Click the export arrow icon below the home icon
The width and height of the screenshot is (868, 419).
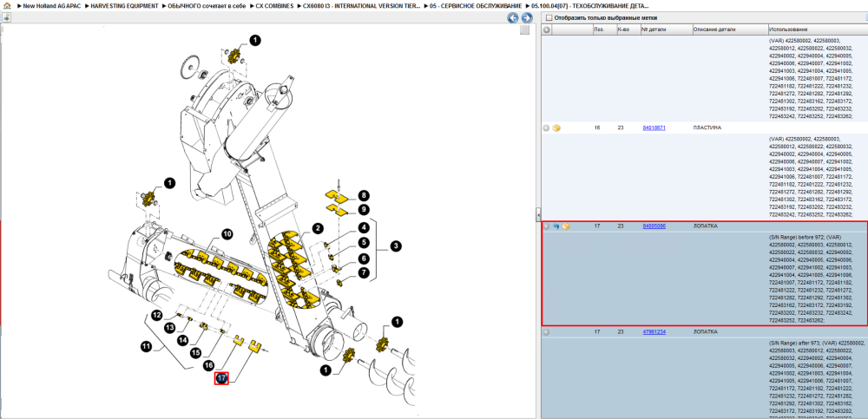[x=7, y=17]
